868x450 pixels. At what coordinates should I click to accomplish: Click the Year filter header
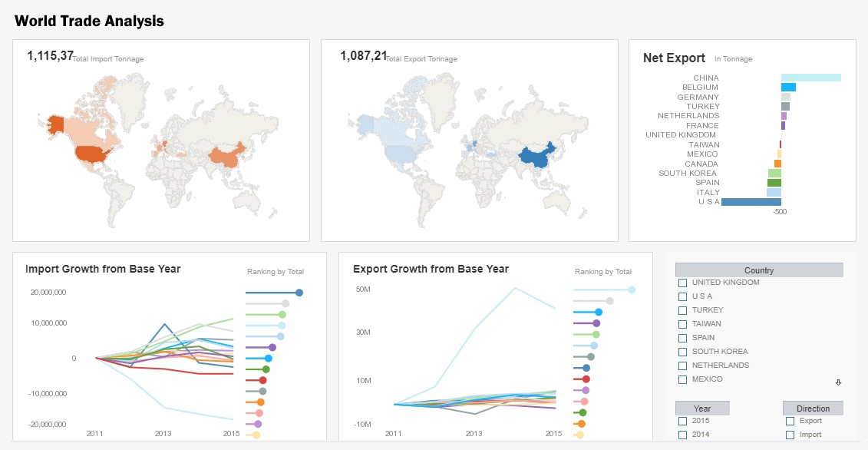click(701, 409)
